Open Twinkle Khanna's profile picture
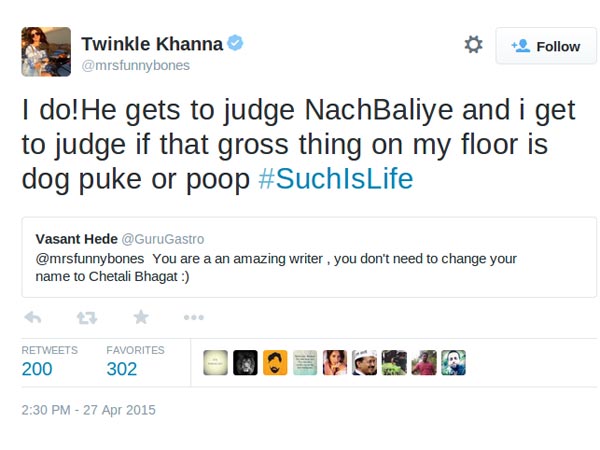This screenshot has height=450, width=600. (x=46, y=53)
